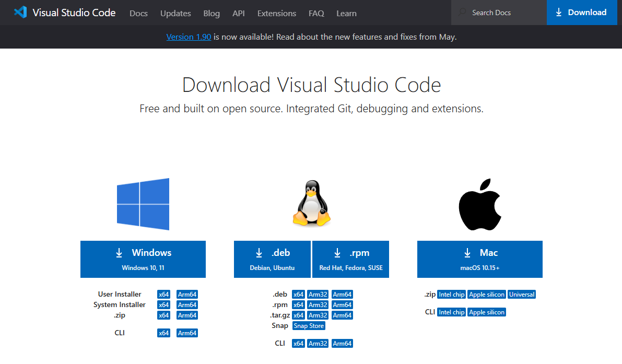Click the "Download Visual Studio Code" heading
The image size is (622, 364).
311,85
